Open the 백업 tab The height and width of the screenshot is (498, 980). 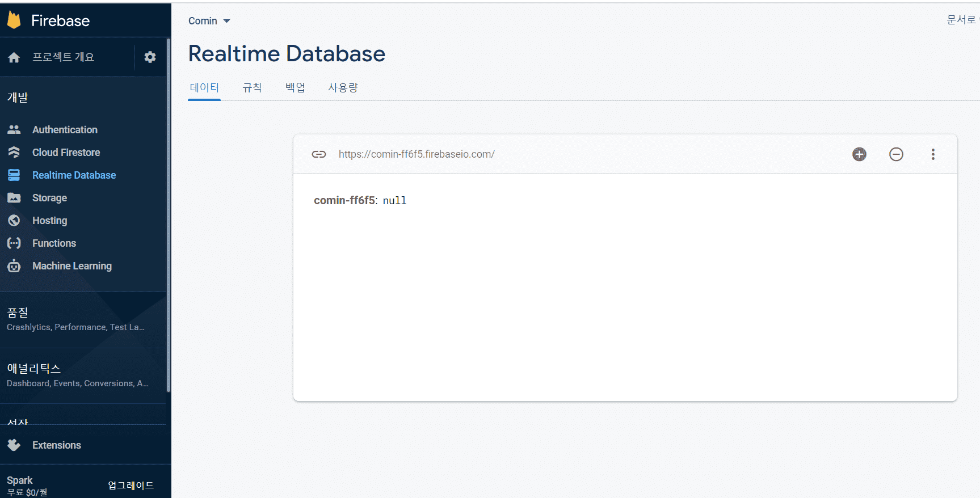(295, 88)
